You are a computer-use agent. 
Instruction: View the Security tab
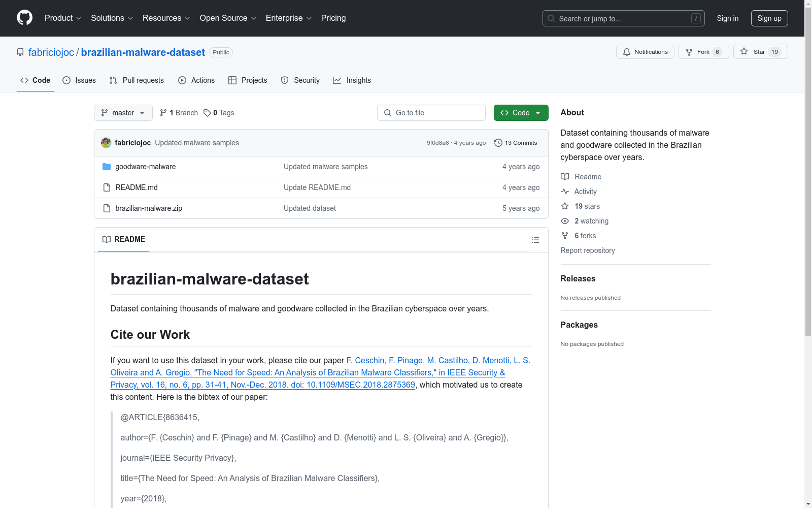tap(300, 80)
